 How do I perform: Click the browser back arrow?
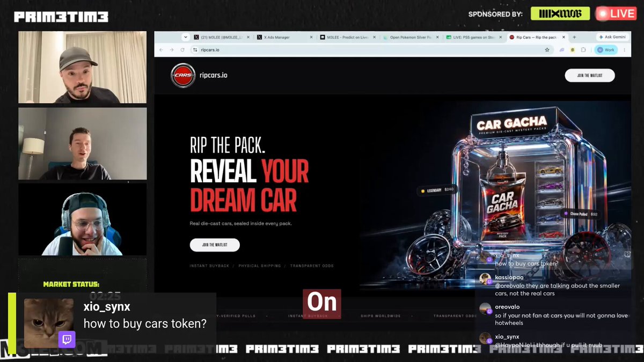pyautogui.click(x=161, y=50)
